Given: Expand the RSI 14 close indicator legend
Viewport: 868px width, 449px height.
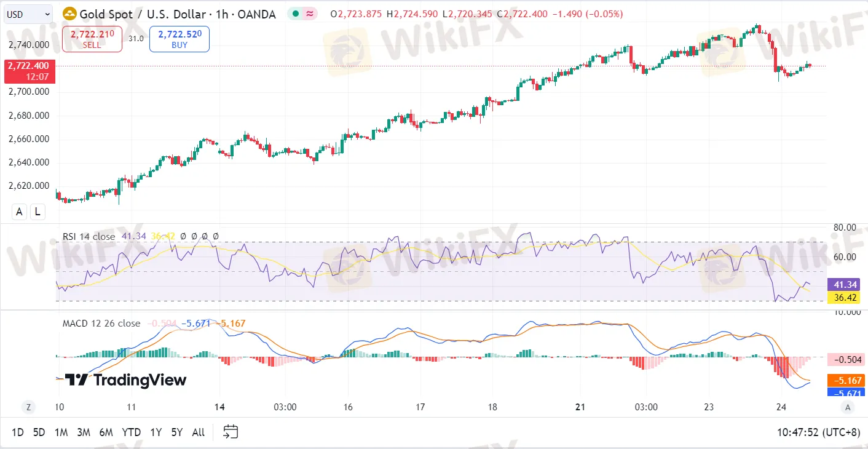Looking at the screenshot, I should [x=89, y=237].
